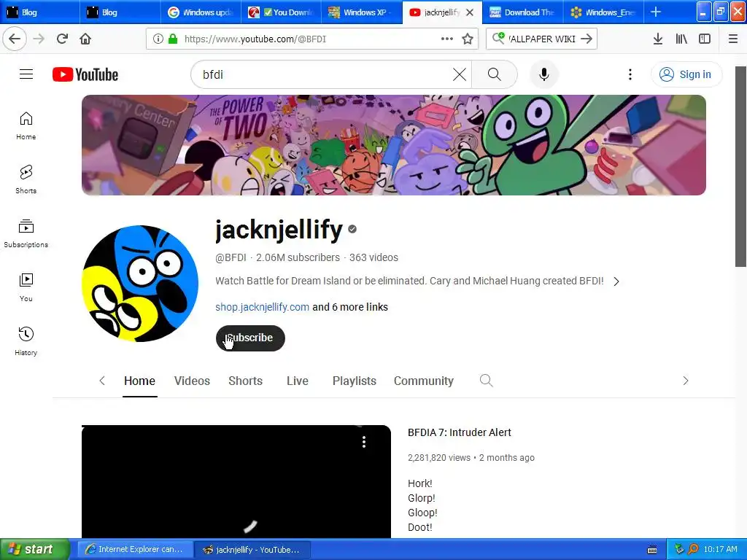Switch to the Live channel tab

tap(298, 381)
